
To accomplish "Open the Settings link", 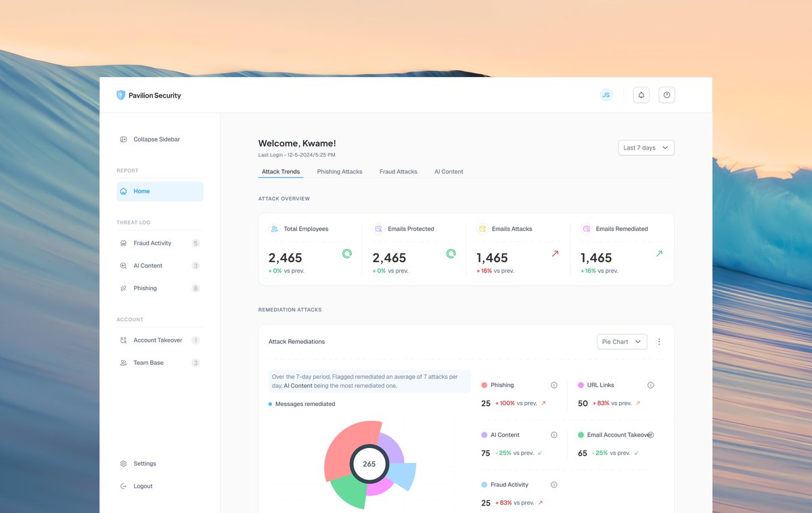I will point(145,464).
